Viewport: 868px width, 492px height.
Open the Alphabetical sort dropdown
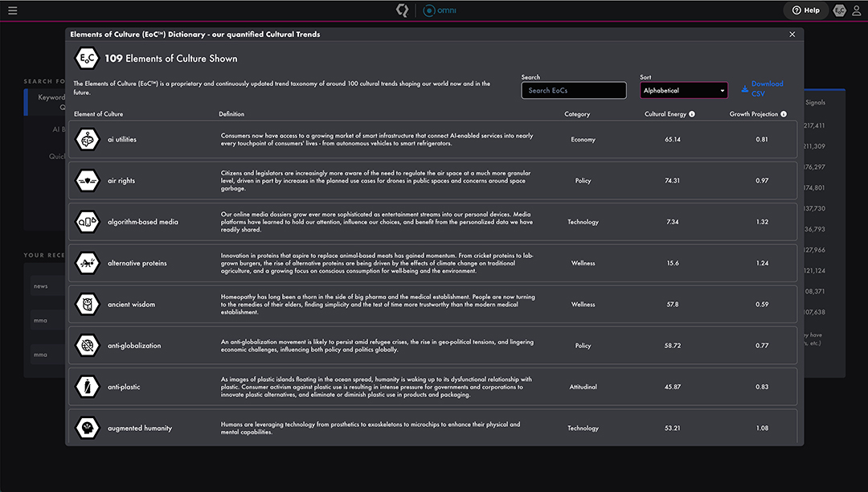pos(683,91)
